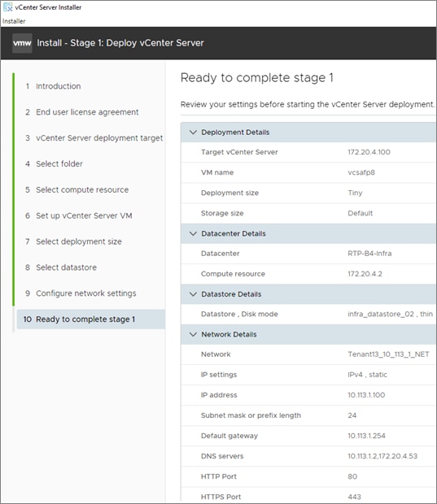Select Ready to complete stage 1 step
This screenshot has width=437, height=504.
(x=91, y=319)
